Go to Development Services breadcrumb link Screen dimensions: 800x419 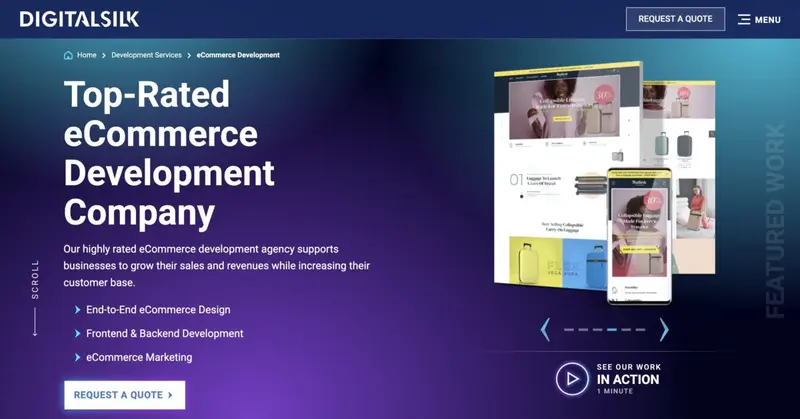pos(146,55)
